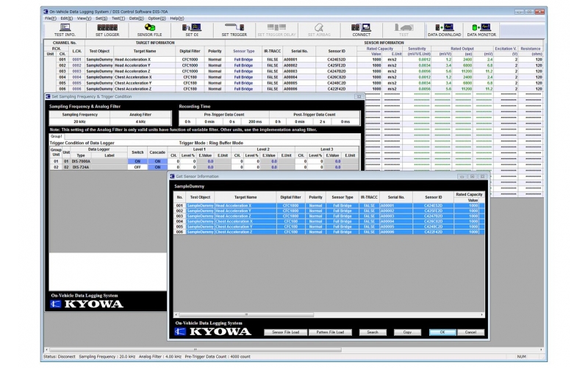This screenshot has width=588, height=368.
Task: Click the CONNECT toolbar icon
Action: (x=361, y=30)
